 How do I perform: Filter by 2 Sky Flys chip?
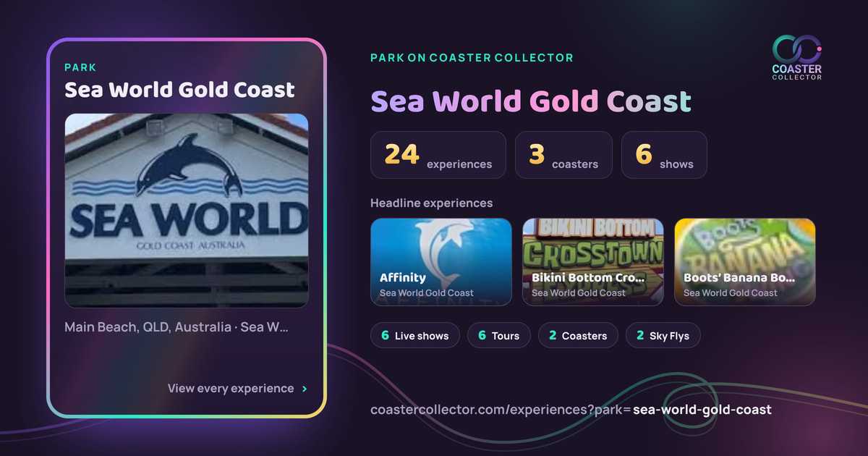(663, 335)
